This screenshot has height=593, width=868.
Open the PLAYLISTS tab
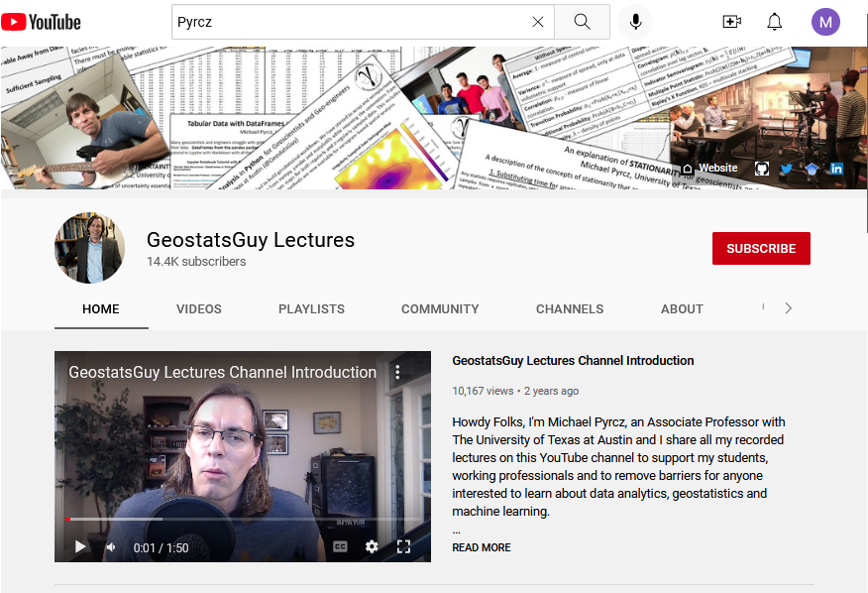click(311, 309)
